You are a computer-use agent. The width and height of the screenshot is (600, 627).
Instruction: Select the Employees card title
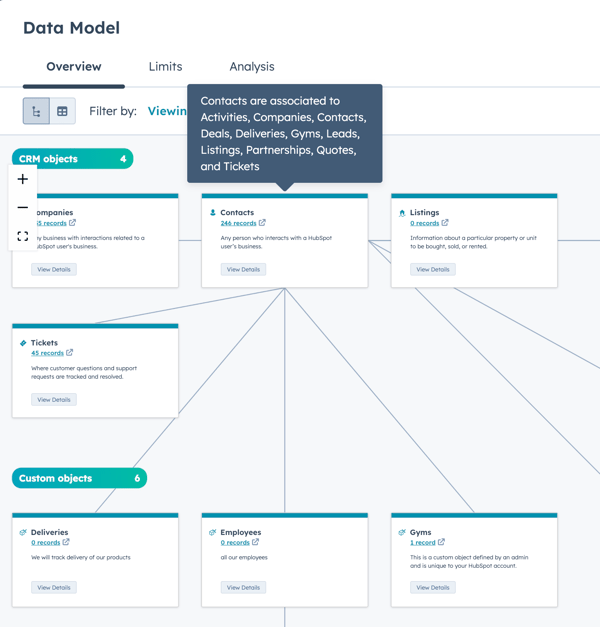pos(241,532)
